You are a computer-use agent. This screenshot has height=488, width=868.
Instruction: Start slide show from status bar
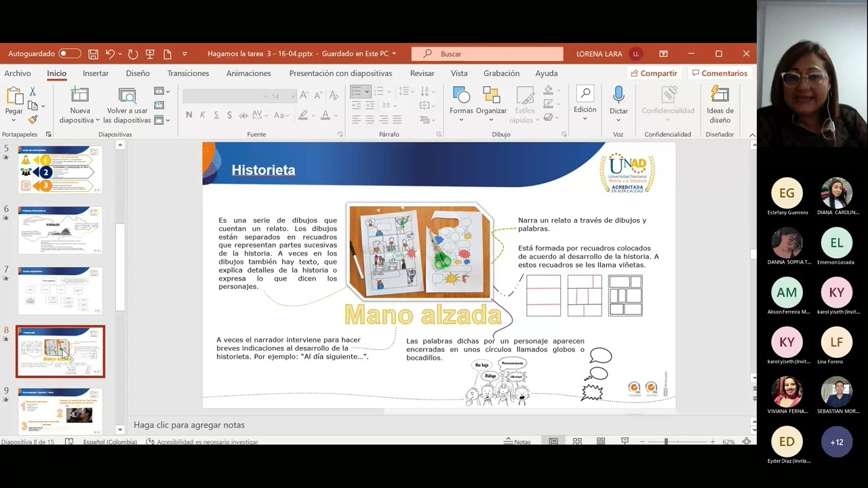pyautogui.click(x=625, y=441)
